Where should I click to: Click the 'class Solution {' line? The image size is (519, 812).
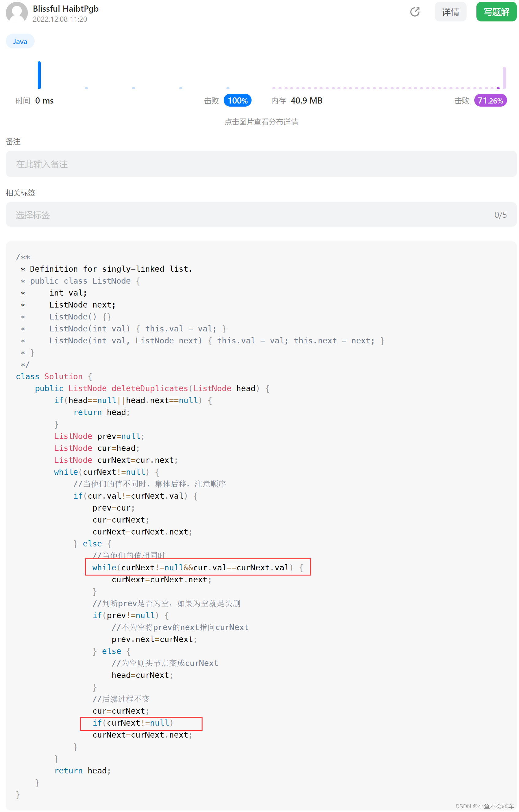[x=54, y=376]
